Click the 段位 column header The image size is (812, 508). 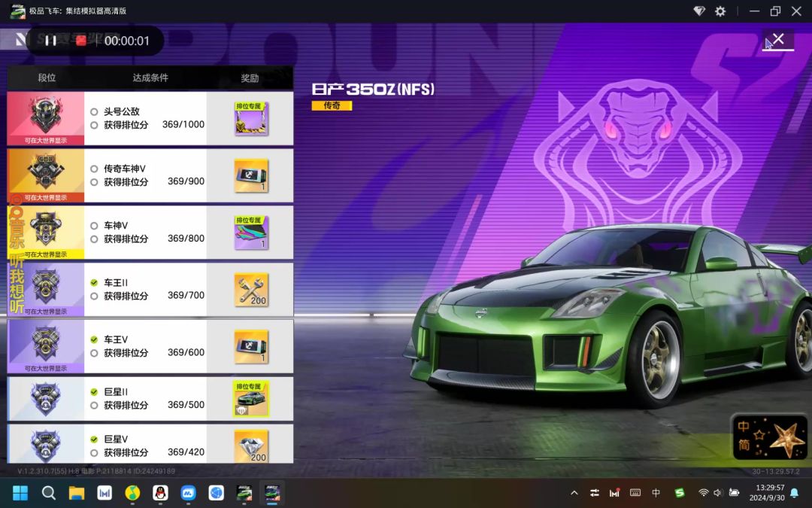47,78
